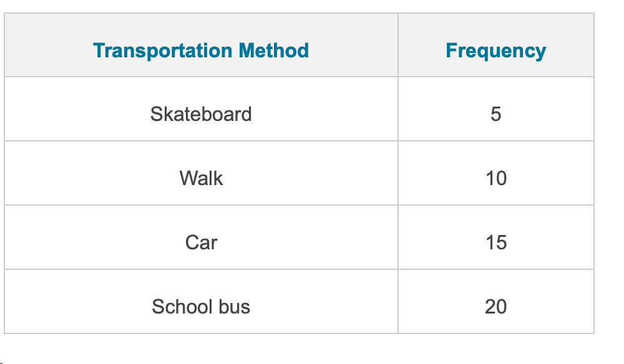Click the column divider between the two headers
Viewport: 624px width, 364px height.
tap(398, 45)
